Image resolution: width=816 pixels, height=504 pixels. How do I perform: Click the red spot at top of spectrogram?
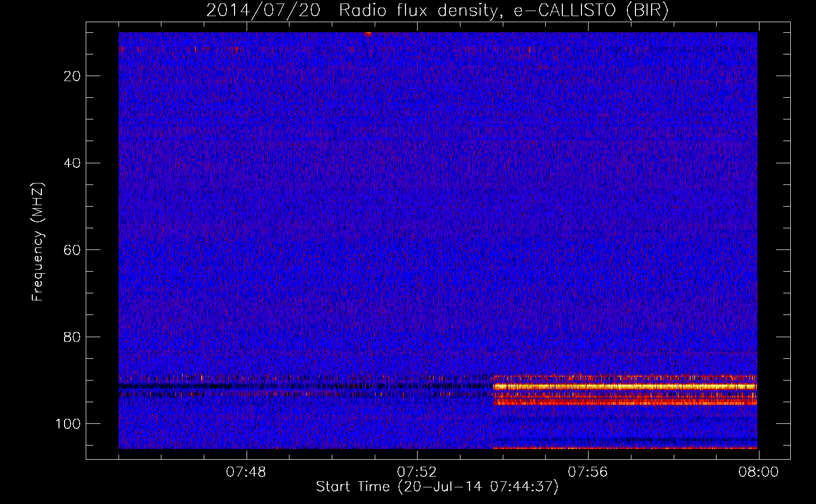[369, 33]
